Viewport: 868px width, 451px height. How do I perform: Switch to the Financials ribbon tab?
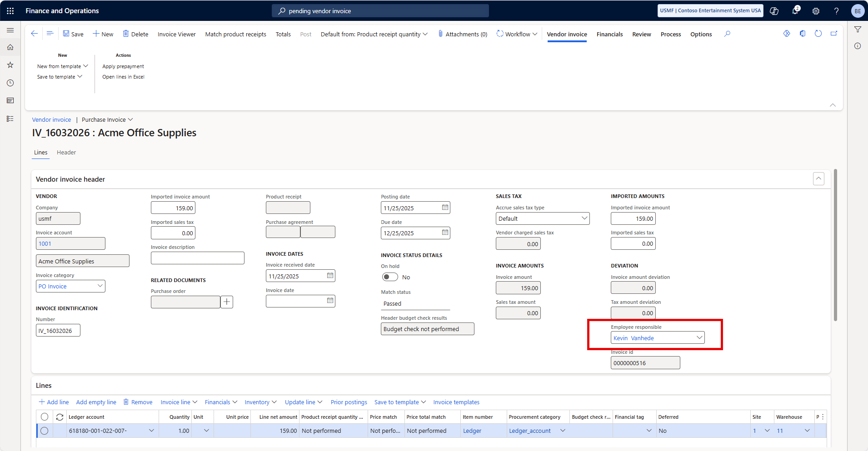point(609,34)
